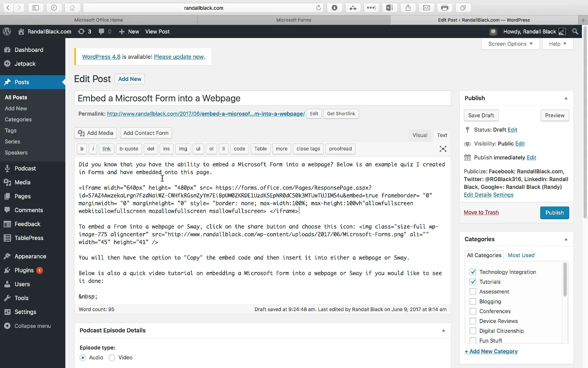Show all tabs overview button
Viewport: 588px width, 368px height.
point(463,8)
